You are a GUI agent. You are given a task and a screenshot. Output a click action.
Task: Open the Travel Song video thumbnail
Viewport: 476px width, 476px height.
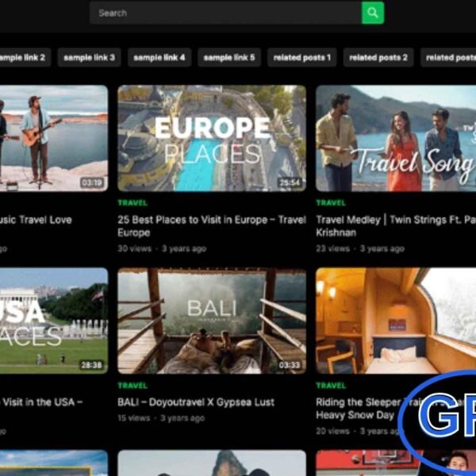point(396,138)
